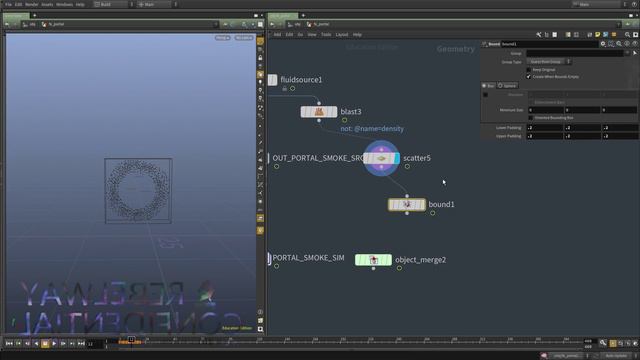
Task: Click the current frame marker on timeline
Action: (x=131, y=340)
